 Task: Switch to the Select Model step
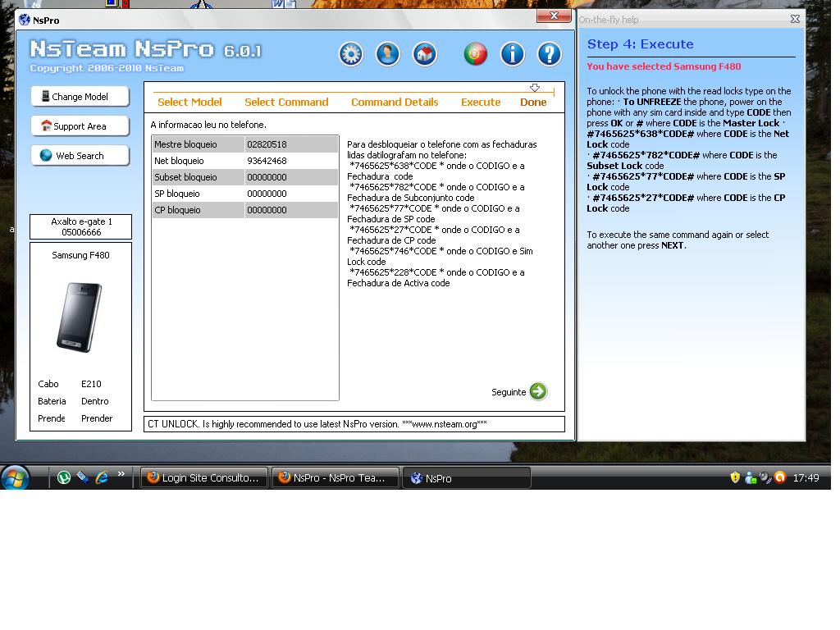click(189, 103)
